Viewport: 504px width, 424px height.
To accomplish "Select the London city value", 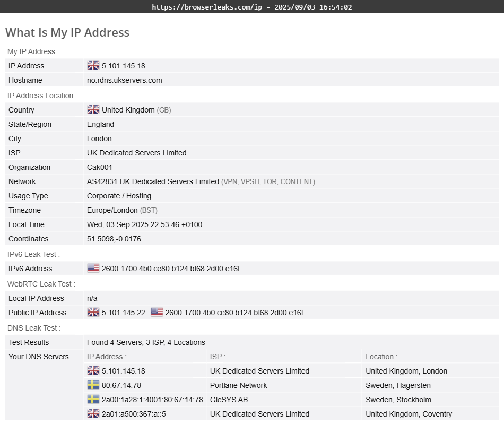I will 99,139.
